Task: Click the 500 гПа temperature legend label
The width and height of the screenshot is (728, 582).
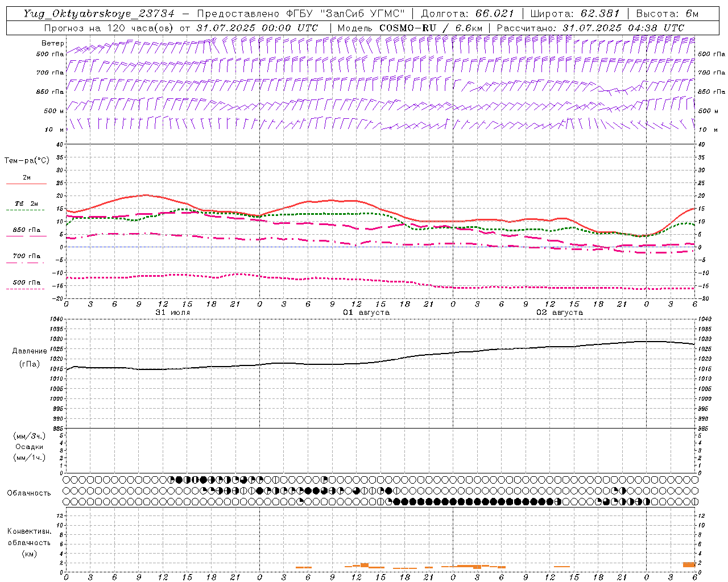Action: coord(27,282)
